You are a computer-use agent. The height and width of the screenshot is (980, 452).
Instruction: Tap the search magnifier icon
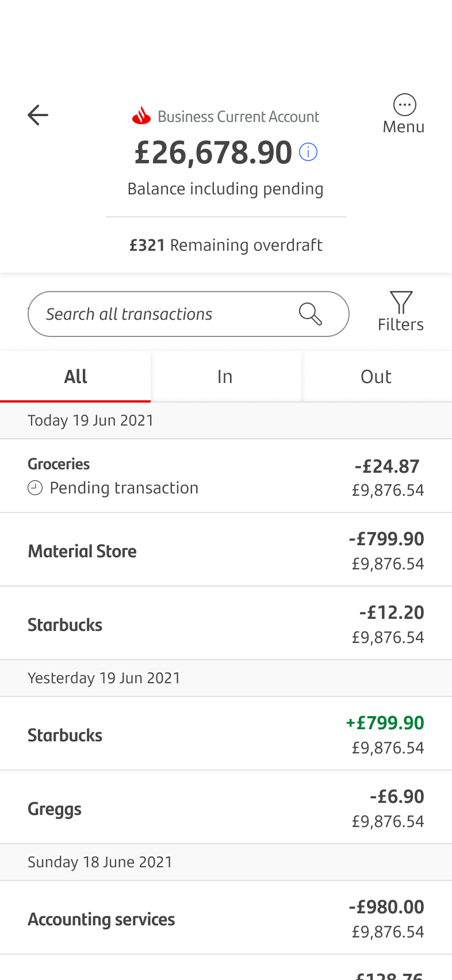310,314
